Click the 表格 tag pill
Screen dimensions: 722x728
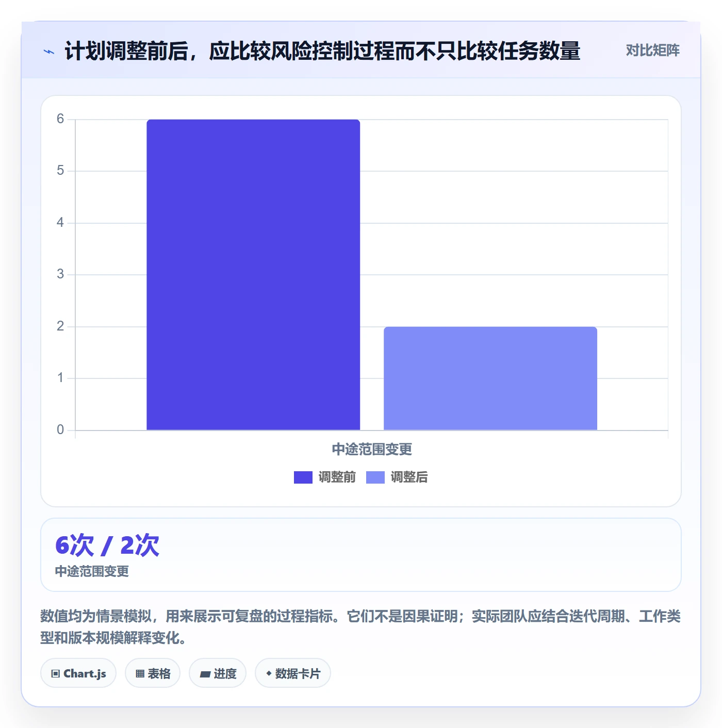point(153,673)
